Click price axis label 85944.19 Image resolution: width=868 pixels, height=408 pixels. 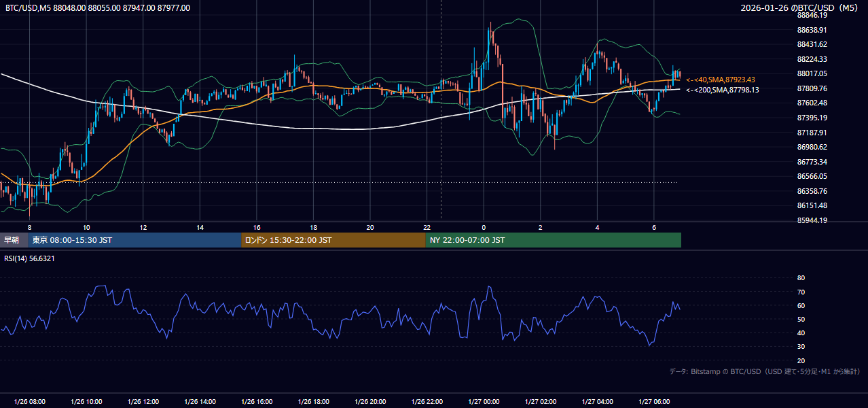pos(812,220)
